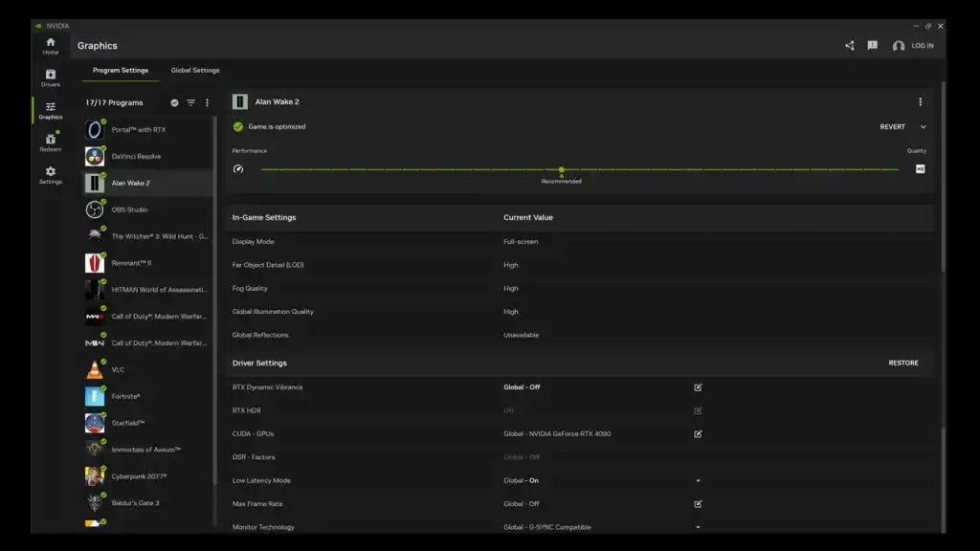Select Cyberpunk 2077 program icon
Image resolution: width=980 pixels, height=551 pixels.
[95, 476]
